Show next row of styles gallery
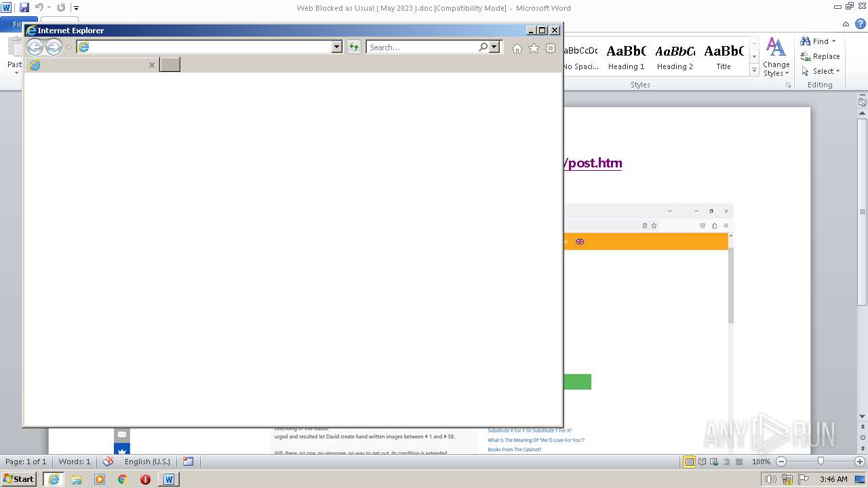 (x=754, y=57)
